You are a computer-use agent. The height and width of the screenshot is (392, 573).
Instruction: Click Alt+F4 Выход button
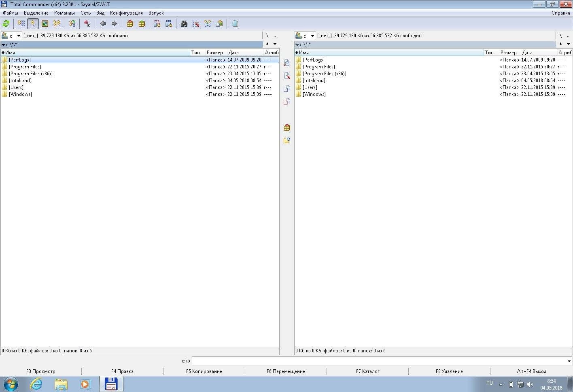coord(531,371)
